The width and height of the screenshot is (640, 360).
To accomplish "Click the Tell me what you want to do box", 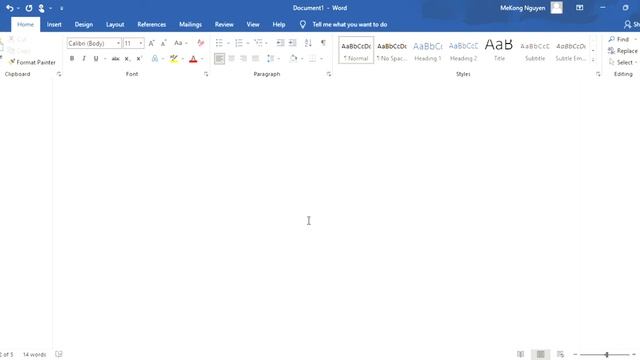I will point(350,24).
